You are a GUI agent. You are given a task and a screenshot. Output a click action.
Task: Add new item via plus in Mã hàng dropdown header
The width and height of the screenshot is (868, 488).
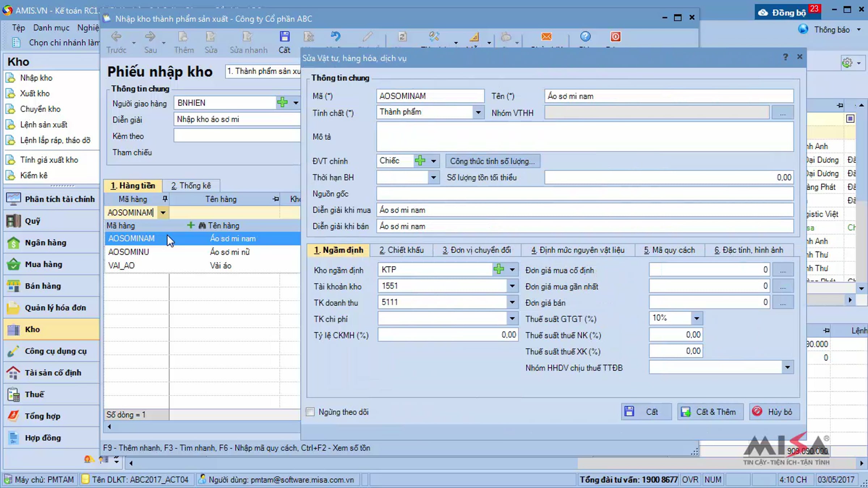click(x=190, y=226)
